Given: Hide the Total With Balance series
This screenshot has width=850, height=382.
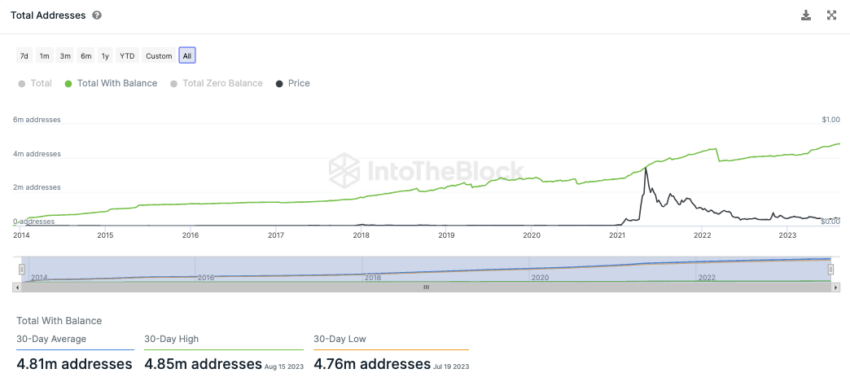Looking at the screenshot, I should 111,83.
